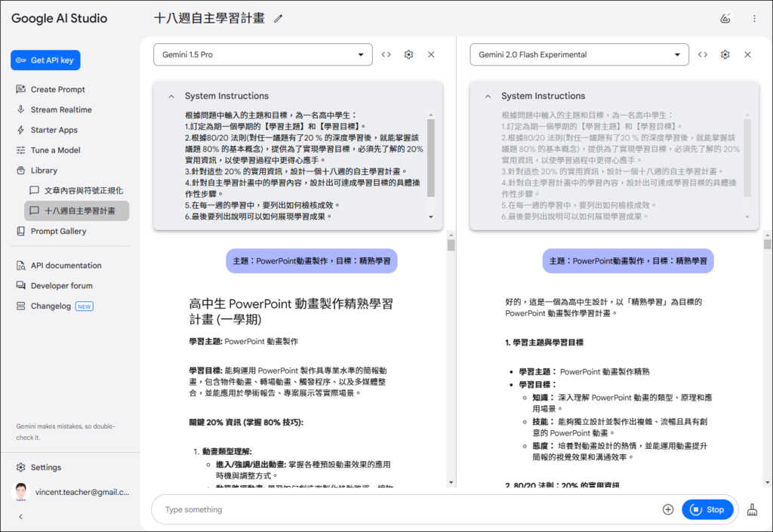The width and height of the screenshot is (773, 532).
Task: Collapse the sidebar with the left chevron
Action: (x=20, y=517)
